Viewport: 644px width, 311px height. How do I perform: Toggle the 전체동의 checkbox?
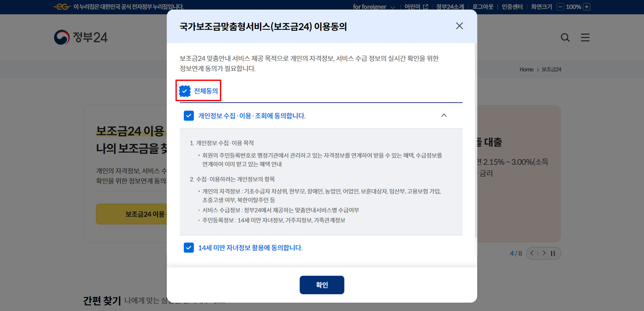click(x=185, y=91)
